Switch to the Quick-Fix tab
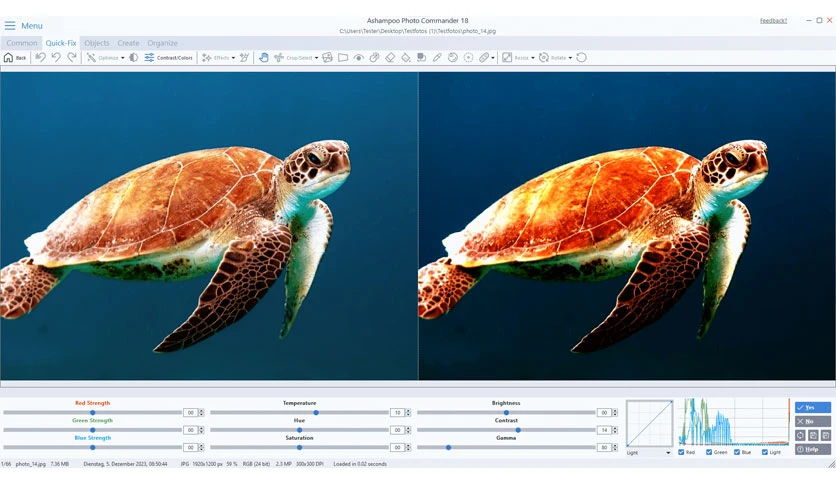Viewport: 836px width, 484px height. tap(61, 43)
